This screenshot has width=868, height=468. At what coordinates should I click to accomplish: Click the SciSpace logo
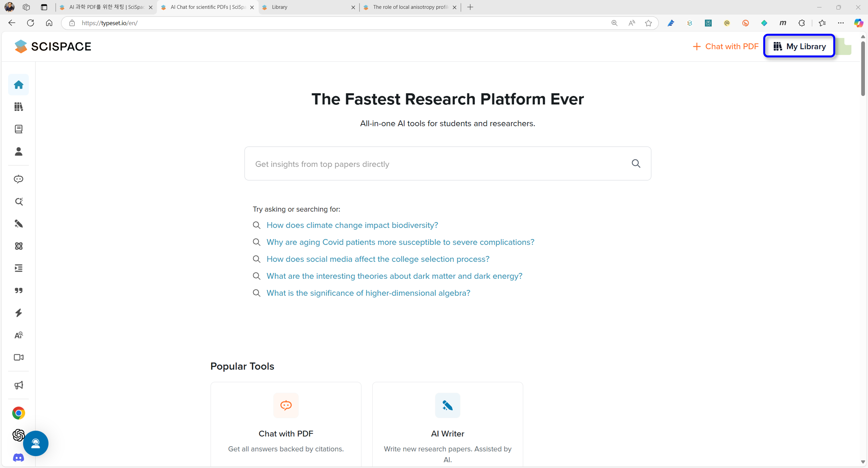(x=53, y=47)
